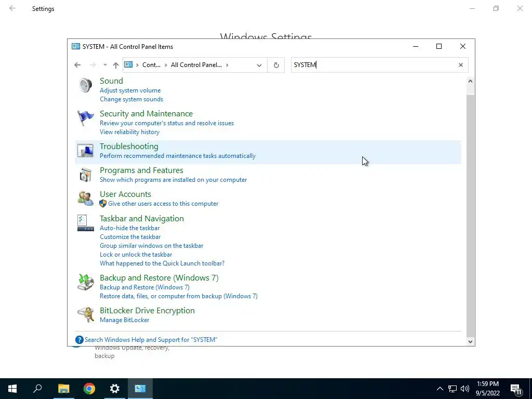
Task: Click Control Panel taskbar button
Action: tap(140, 389)
